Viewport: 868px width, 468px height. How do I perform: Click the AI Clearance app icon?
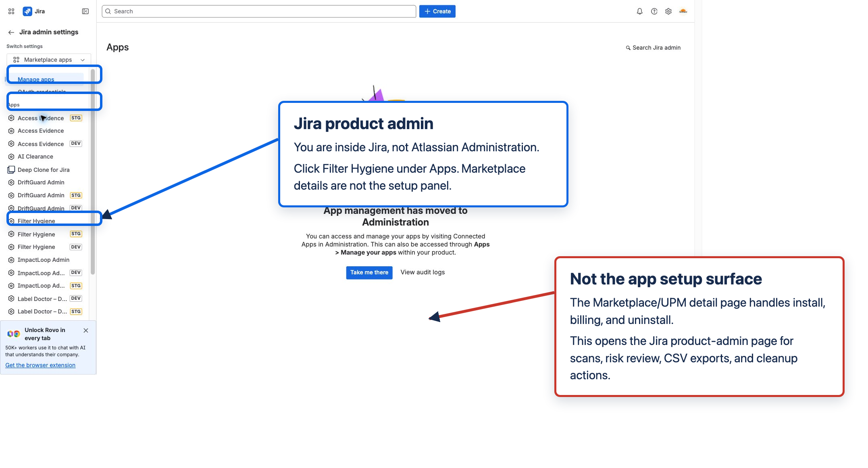coord(11,157)
